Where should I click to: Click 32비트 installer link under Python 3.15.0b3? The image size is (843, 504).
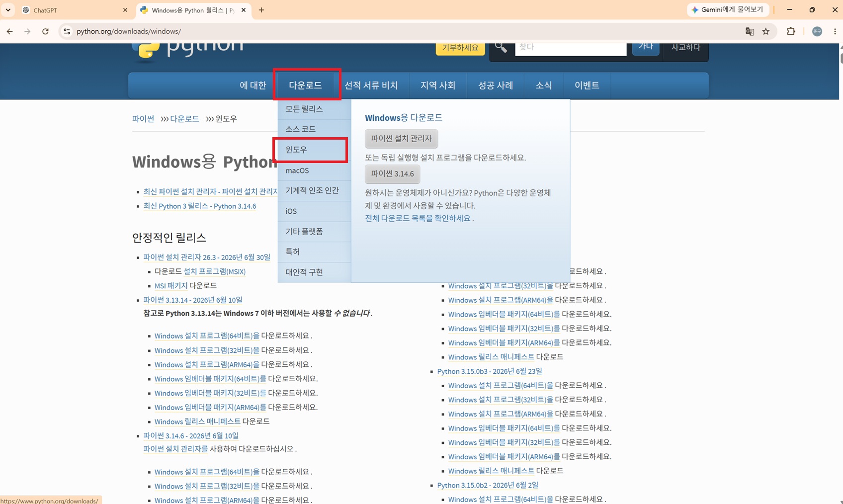tap(501, 400)
